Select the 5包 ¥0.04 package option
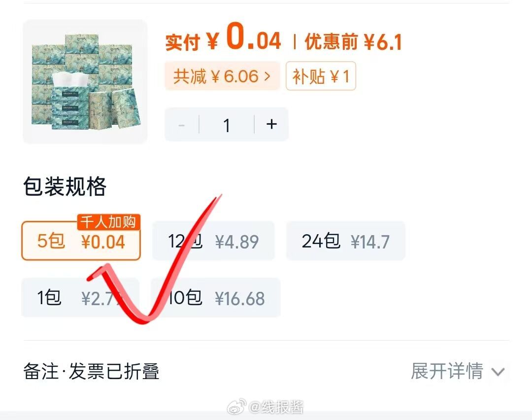This screenshot has height=420, width=532. coord(81,241)
